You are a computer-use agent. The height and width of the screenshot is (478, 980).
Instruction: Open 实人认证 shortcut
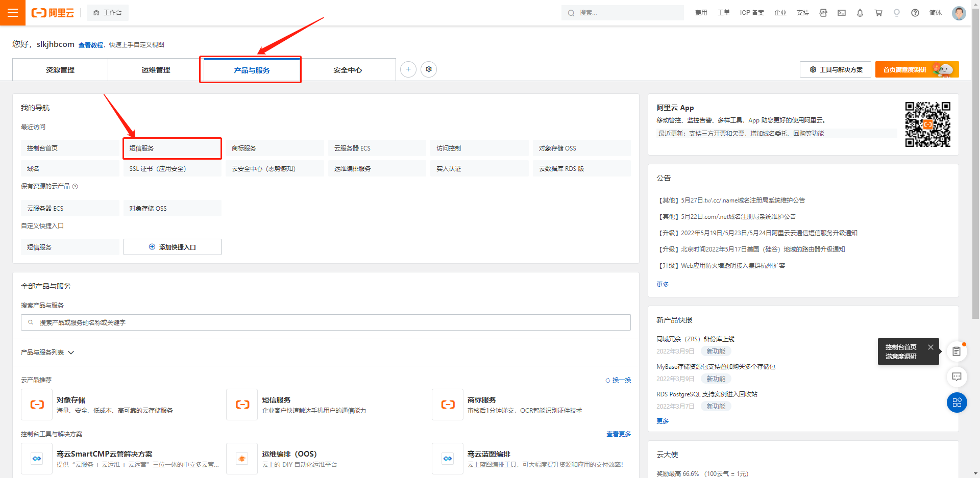click(x=479, y=168)
